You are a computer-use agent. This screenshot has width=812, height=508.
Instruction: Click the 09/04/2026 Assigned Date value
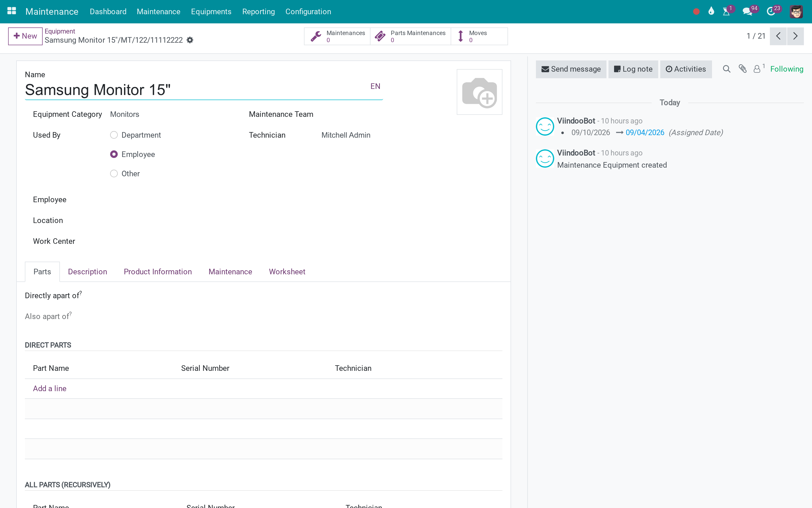coord(645,133)
